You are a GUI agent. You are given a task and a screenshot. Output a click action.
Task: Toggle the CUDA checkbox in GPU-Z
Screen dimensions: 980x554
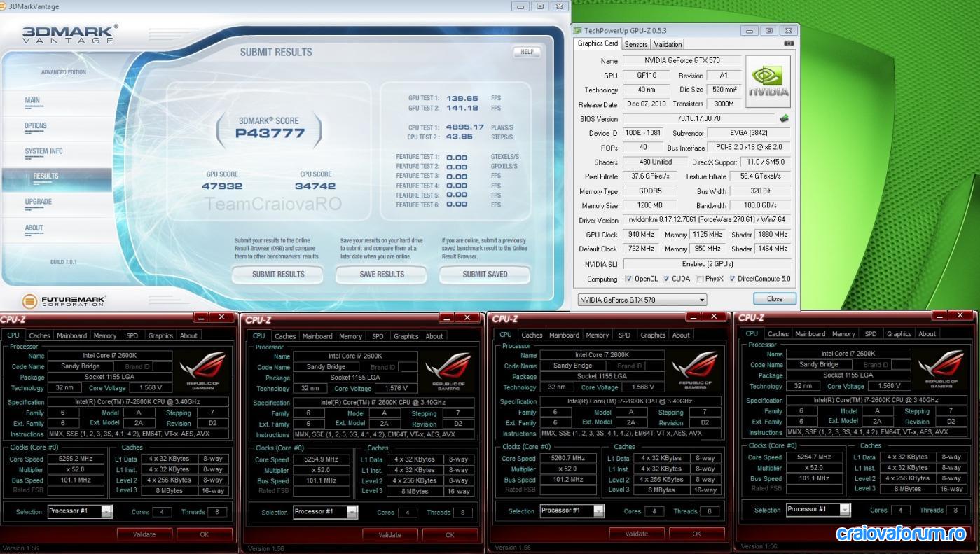[x=666, y=279]
